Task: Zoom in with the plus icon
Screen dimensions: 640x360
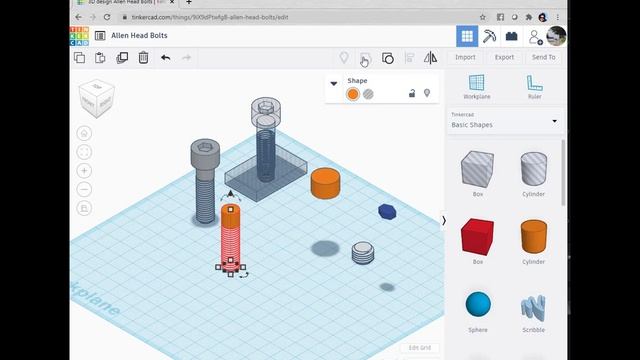Action: tap(84, 171)
